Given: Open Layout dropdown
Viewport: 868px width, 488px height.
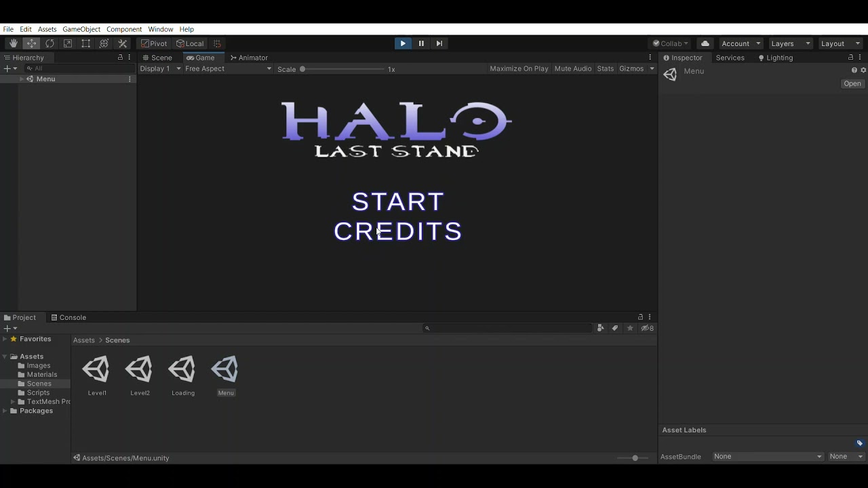Looking at the screenshot, I should click(841, 43).
